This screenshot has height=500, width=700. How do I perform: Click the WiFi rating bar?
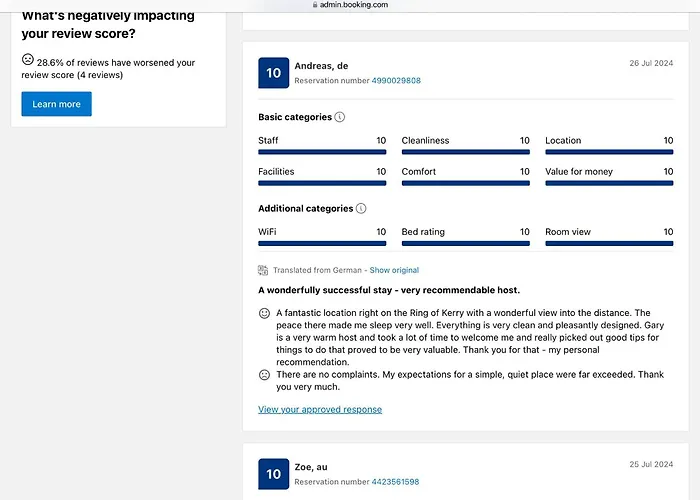pyautogui.click(x=322, y=244)
